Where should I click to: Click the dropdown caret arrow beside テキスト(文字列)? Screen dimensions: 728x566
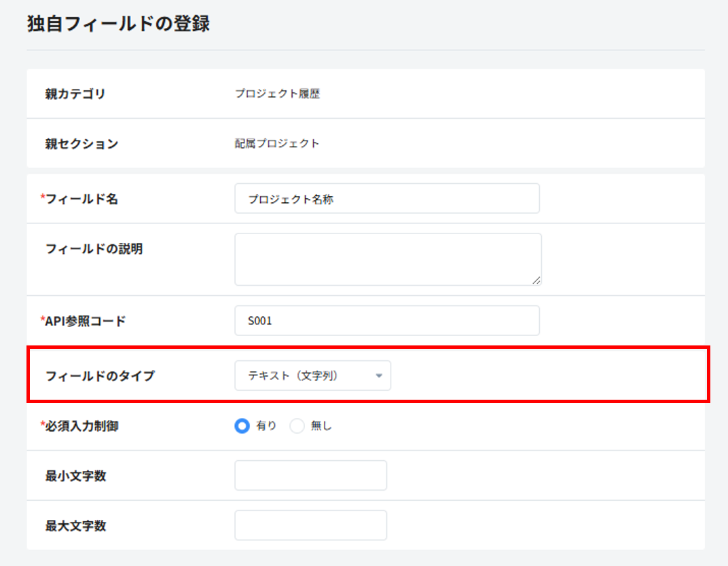(379, 376)
